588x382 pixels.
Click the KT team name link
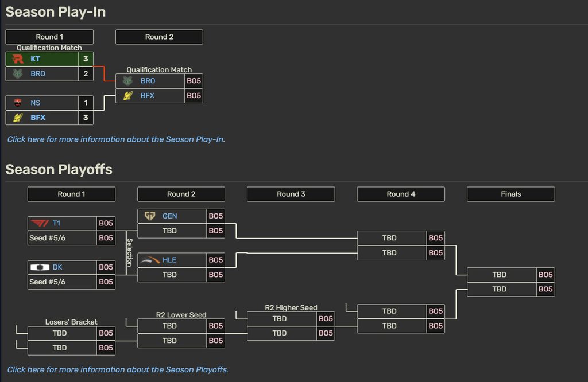[x=35, y=59]
